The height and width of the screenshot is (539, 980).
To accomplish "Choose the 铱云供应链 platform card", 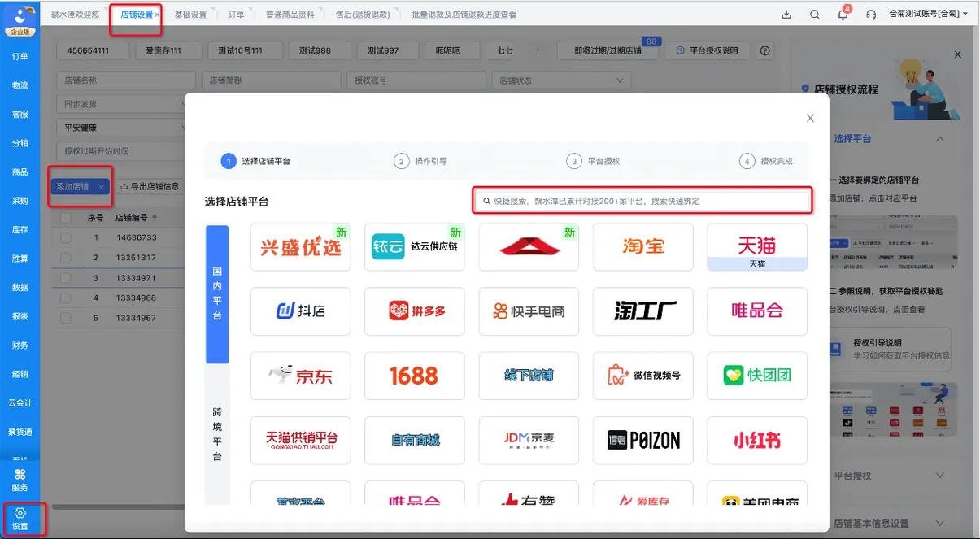I will pos(415,247).
